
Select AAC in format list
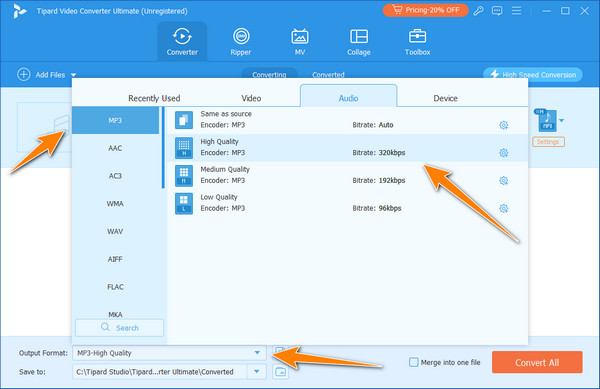tap(115, 148)
